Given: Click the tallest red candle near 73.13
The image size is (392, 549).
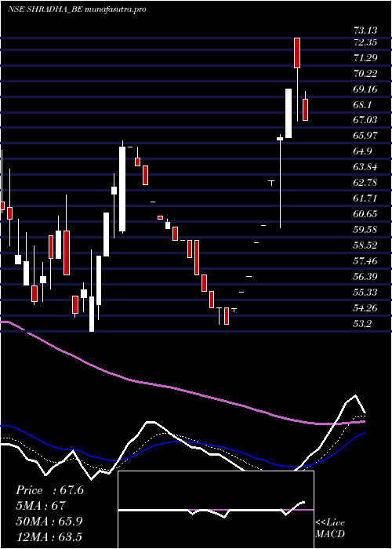Looking at the screenshot, I should click(297, 53).
